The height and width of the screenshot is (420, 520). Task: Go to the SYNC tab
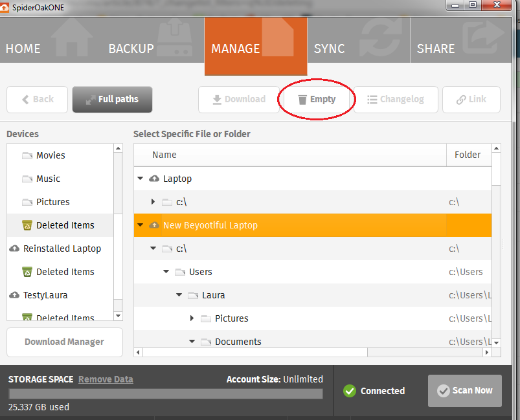[x=359, y=39]
